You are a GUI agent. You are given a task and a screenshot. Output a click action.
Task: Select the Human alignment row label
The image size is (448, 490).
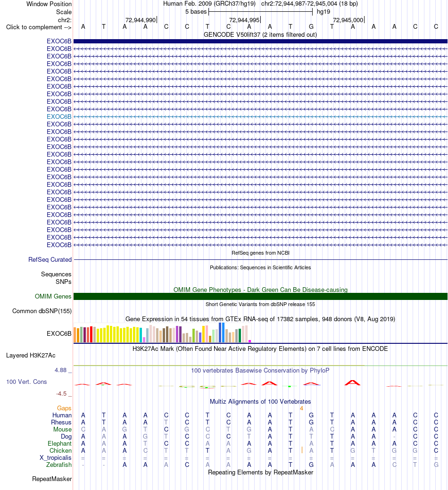pyautogui.click(x=62, y=415)
